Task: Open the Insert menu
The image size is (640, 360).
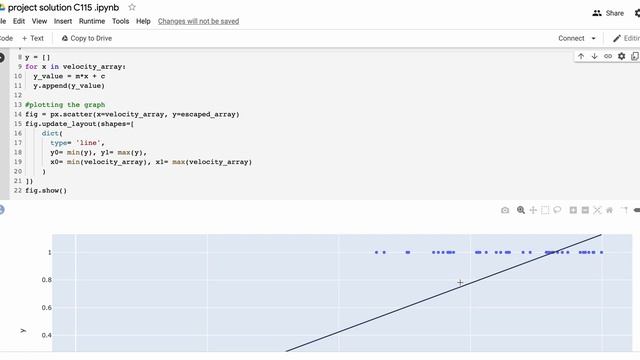Action: pyautogui.click(x=63, y=21)
